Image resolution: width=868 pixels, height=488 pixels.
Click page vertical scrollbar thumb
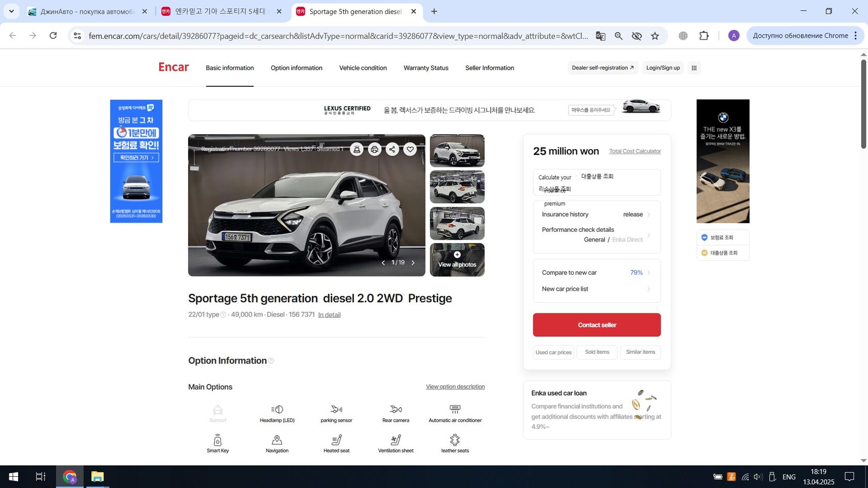click(x=863, y=104)
